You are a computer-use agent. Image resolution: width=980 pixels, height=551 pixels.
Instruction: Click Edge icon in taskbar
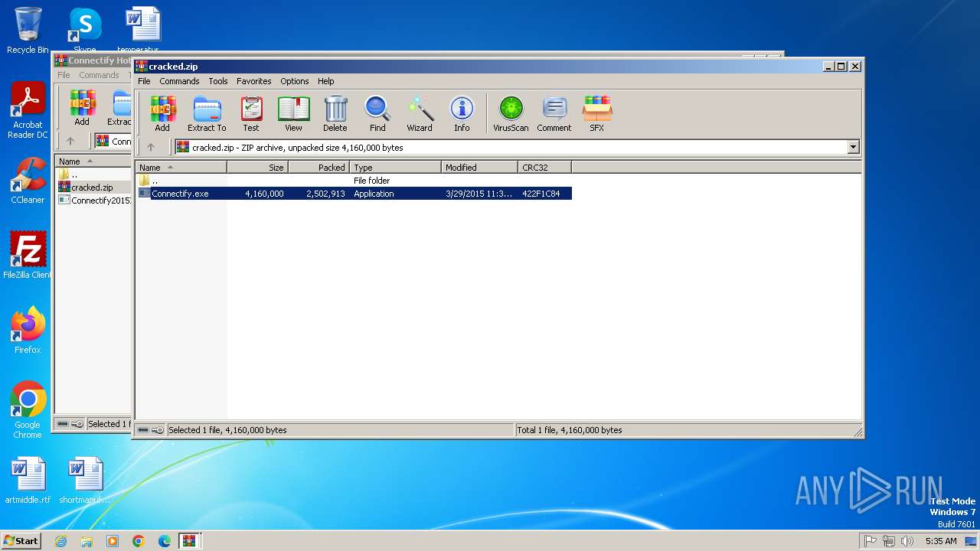click(x=165, y=541)
